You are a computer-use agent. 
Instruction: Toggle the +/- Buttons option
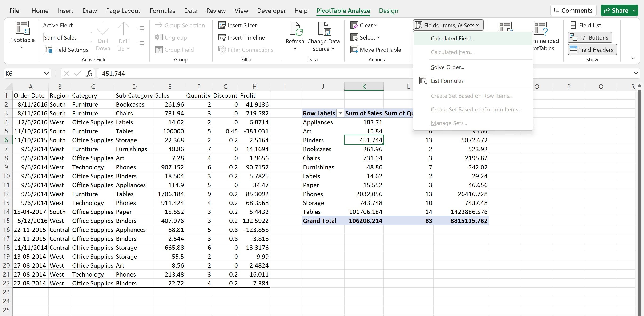pyautogui.click(x=592, y=37)
